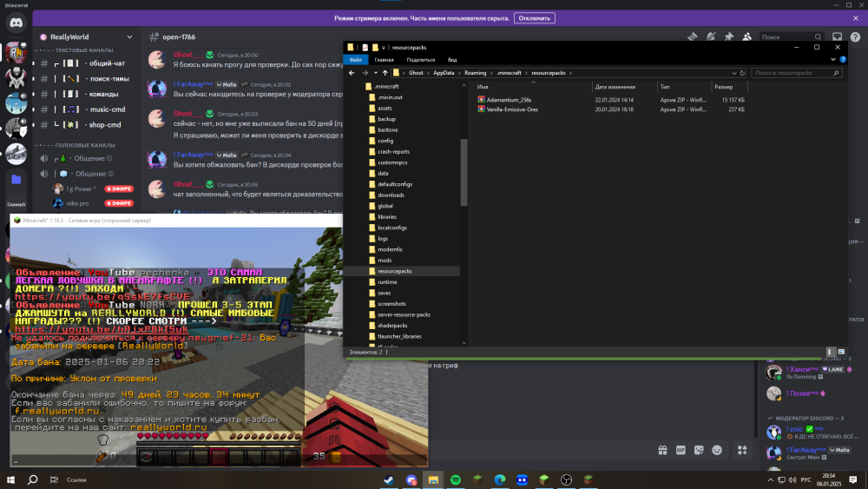This screenshot has width=868, height=489.
Task: Open recent locations dropdown in Explorer
Action: [x=375, y=73]
